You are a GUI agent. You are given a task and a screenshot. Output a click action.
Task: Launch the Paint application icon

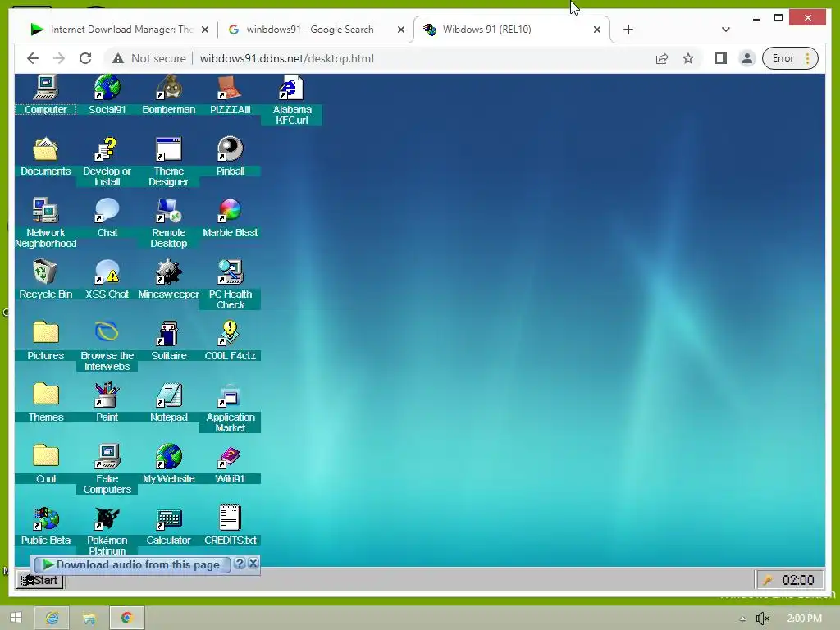coord(107,403)
